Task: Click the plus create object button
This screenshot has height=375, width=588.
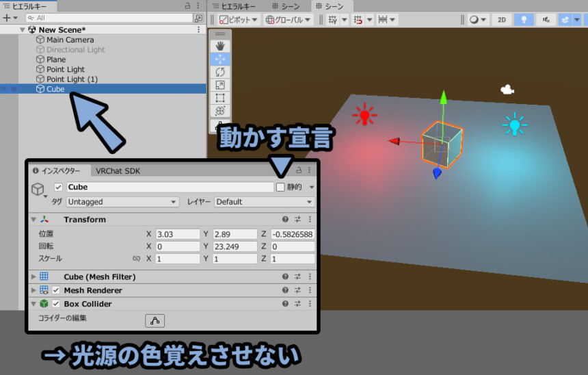Action: (10, 18)
